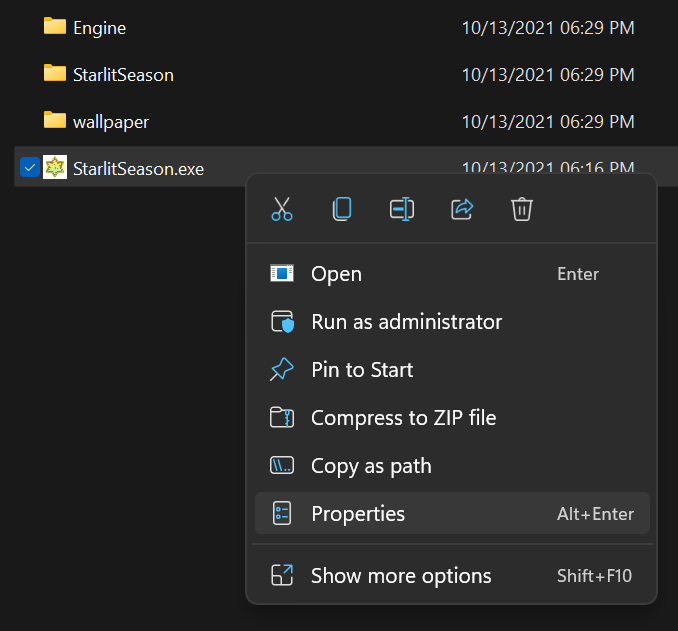
Task: Choose Compress to ZIP file
Action: (403, 418)
